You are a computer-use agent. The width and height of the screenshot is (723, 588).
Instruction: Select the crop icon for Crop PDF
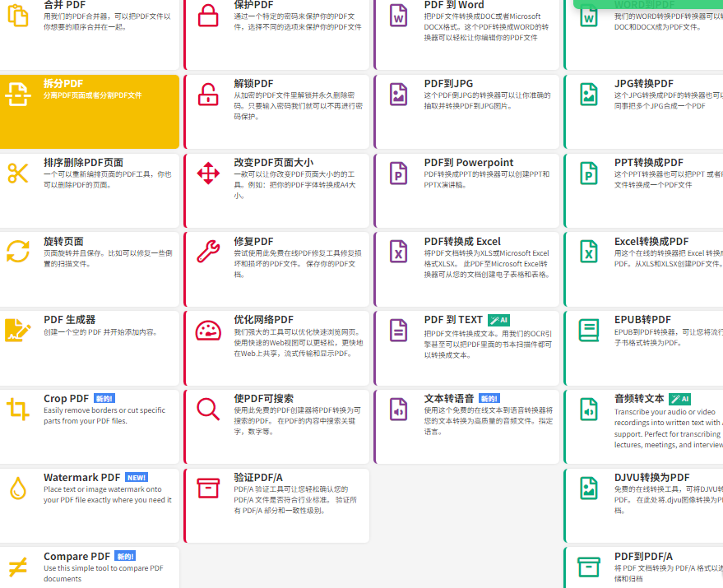pyautogui.click(x=18, y=409)
